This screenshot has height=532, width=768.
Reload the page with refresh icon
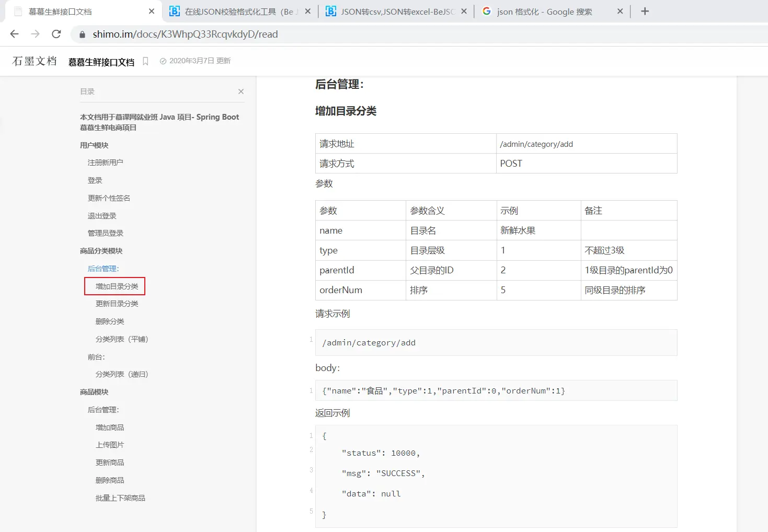56,34
